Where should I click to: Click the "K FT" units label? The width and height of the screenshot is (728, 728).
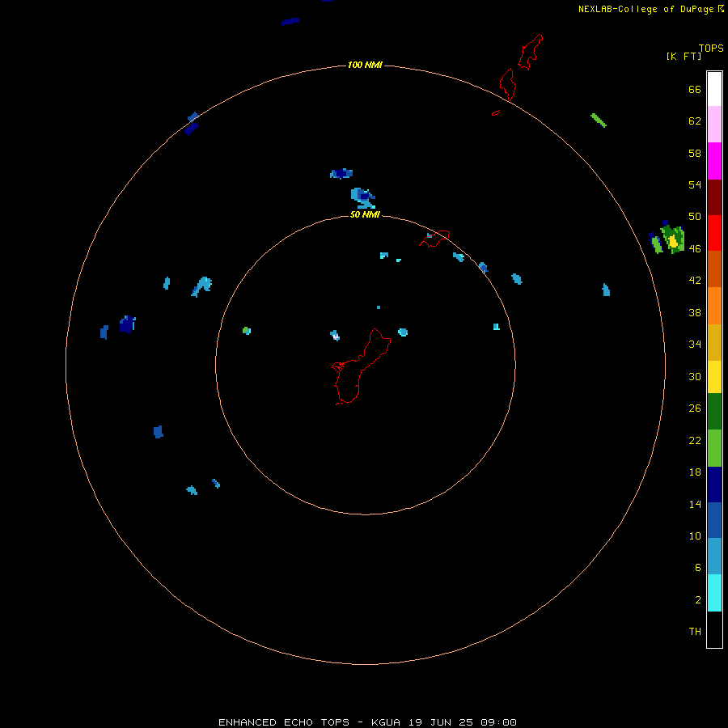(684, 57)
